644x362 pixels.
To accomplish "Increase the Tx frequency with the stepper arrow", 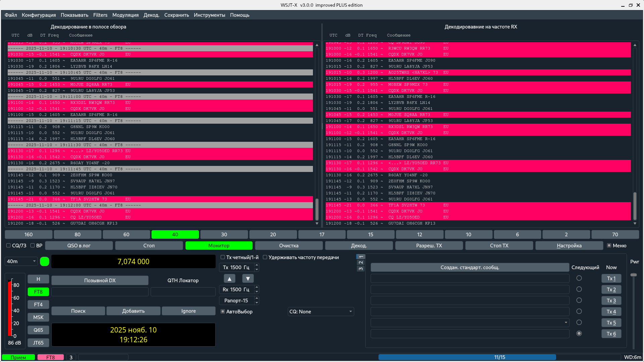I will coord(257,265).
